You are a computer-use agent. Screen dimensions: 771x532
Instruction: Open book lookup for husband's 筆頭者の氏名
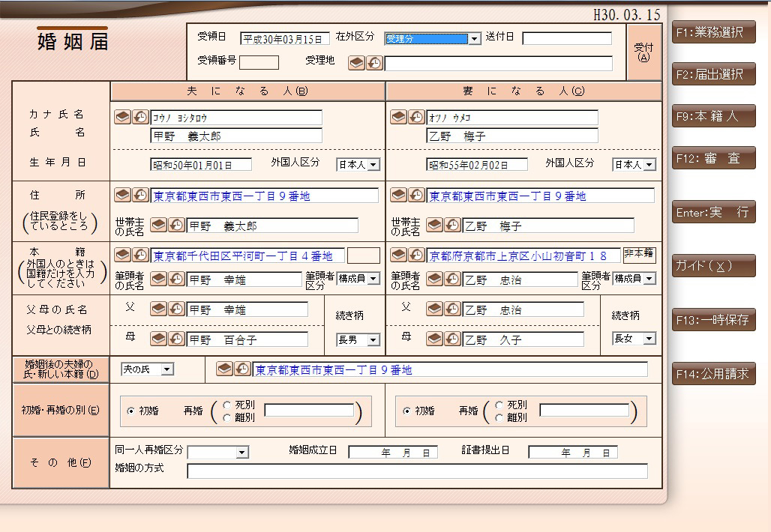[x=158, y=279]
